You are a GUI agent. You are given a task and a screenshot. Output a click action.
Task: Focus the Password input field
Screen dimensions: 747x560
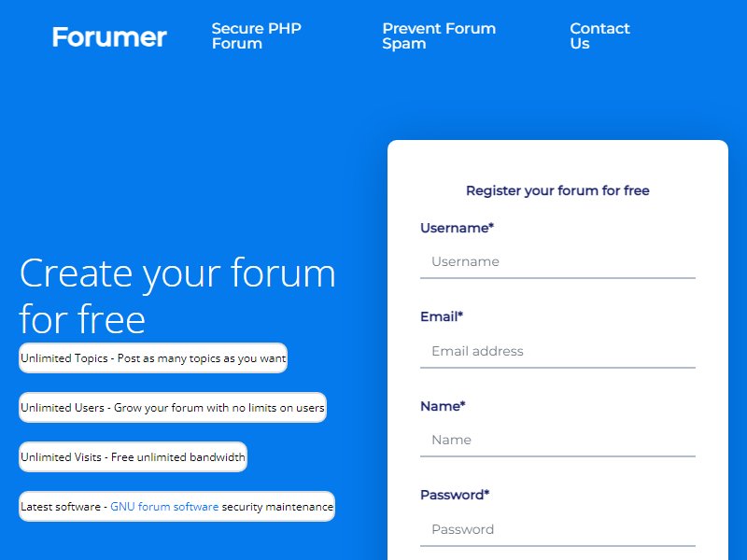[x=557, y=529]
